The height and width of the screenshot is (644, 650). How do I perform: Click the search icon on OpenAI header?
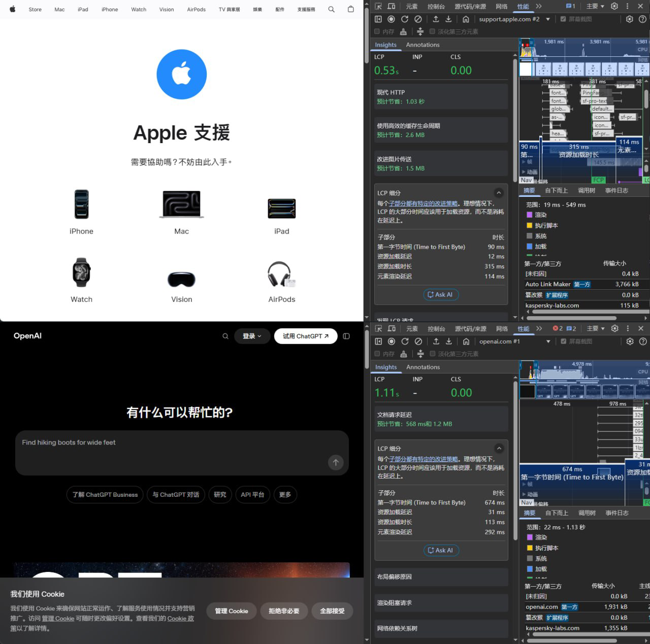pos(225,336)
